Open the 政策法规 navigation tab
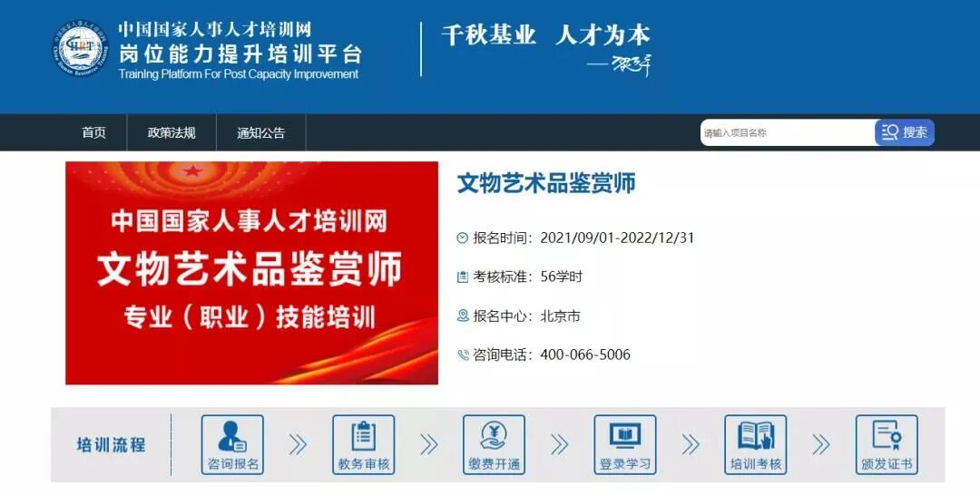Image resolution: width=980 pixels, height=495 pixels. 171,133
